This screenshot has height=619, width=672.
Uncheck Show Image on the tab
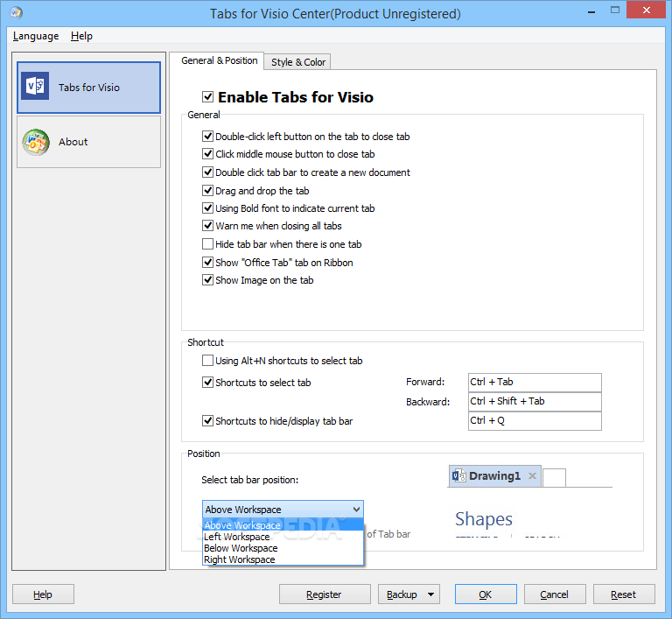click(x=208, y=280)
